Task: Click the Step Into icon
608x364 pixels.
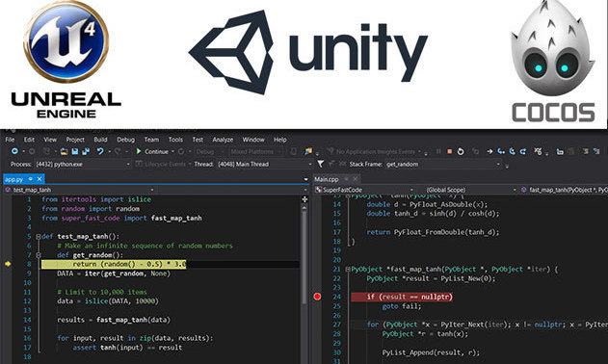Action: click(x=501, y=151)
